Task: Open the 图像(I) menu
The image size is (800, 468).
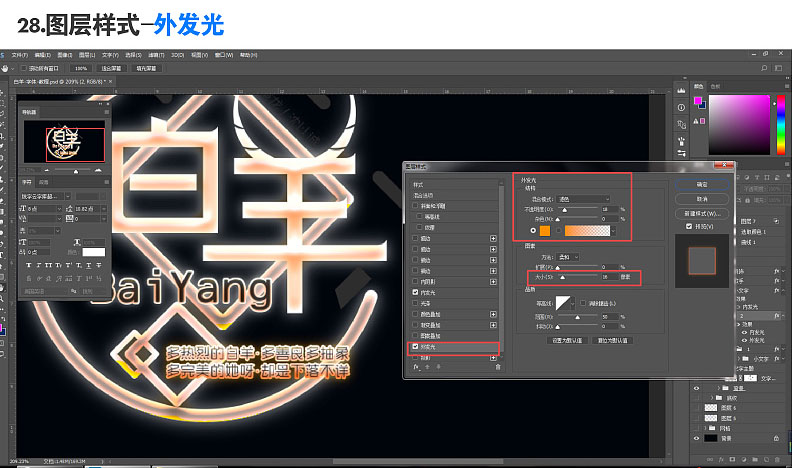Action: [x=65, y=55]
